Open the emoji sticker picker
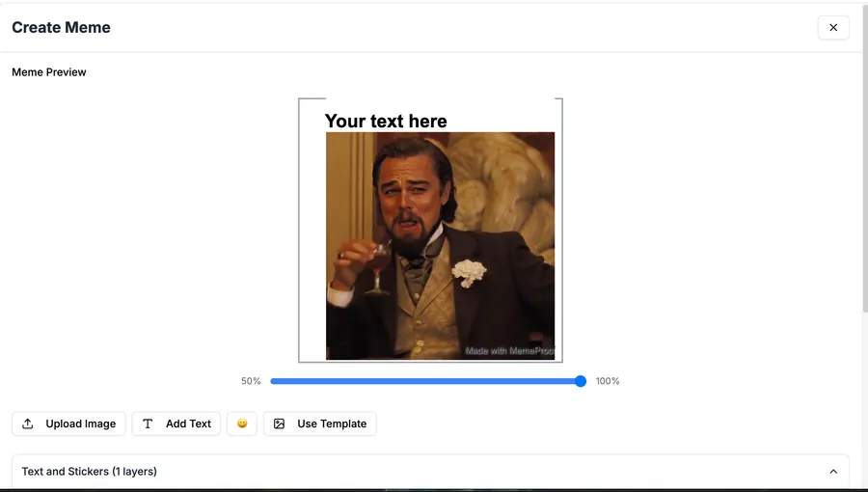Screen dimensions: 868x492 tap(242, 424)
